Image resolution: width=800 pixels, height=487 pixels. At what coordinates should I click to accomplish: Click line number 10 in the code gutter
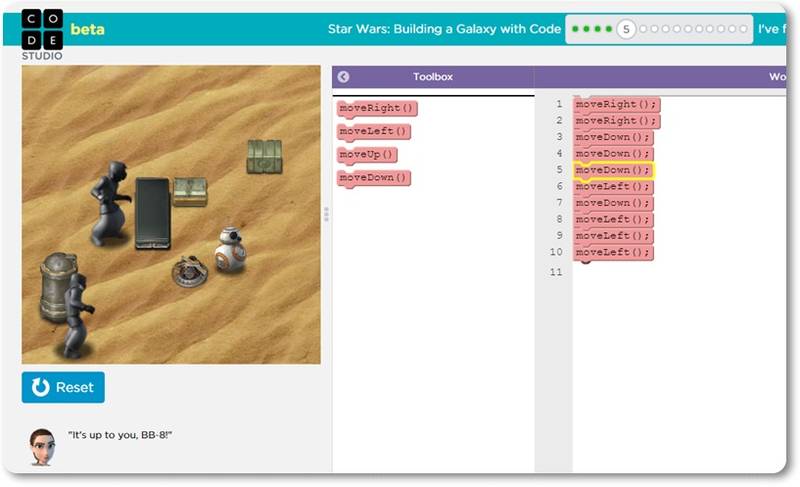pyautogui.click(x=556, y=252)
